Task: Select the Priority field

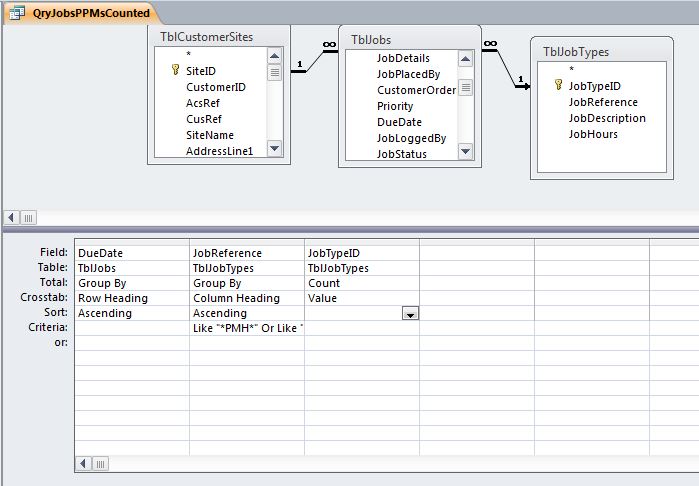Action: (x=395, y=106)
